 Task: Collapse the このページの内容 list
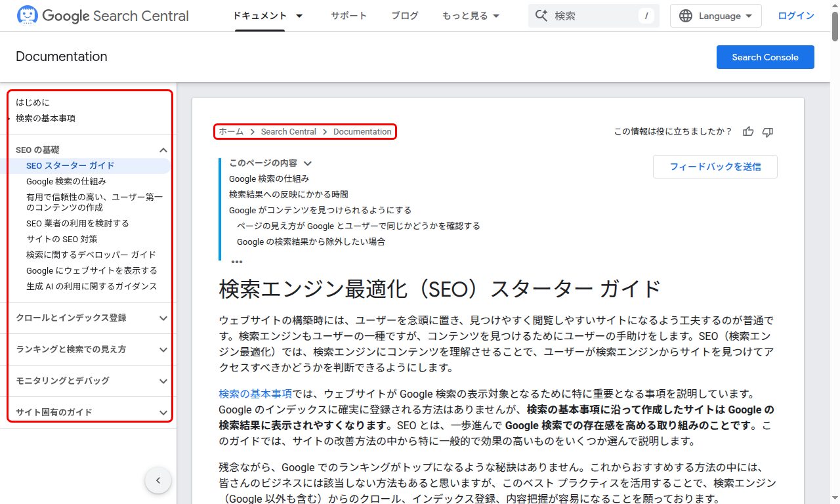click(x=307, y=163)
